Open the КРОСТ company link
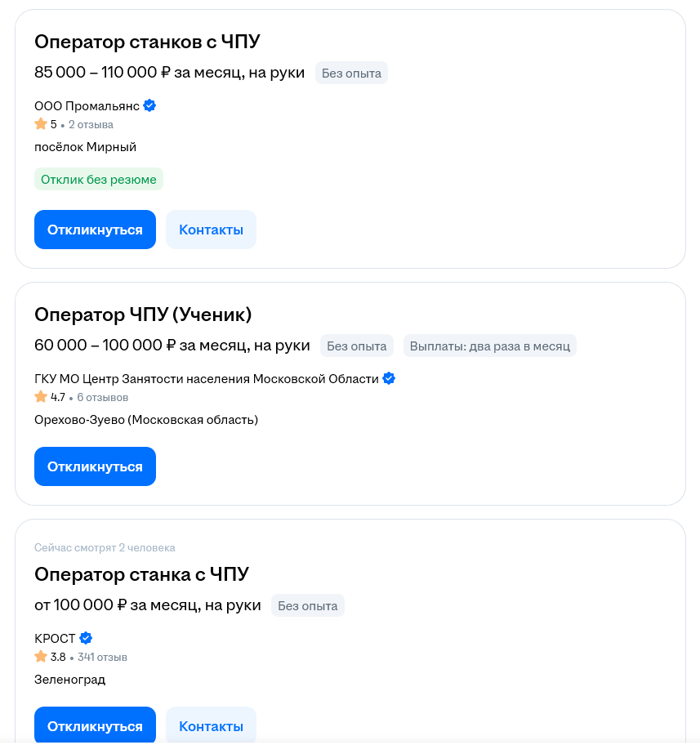Image resolution: width=700 pixels, height=745 pixels. (x=55, y=638)
